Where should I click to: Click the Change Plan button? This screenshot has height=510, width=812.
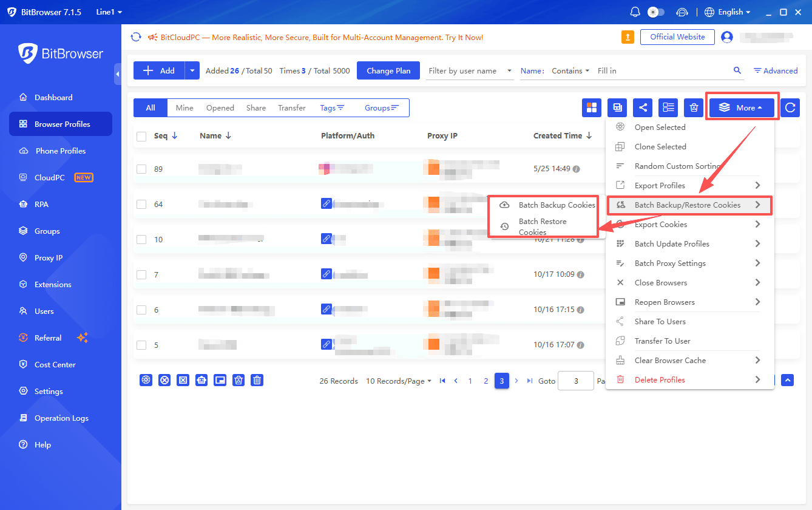tap(388, 70)
